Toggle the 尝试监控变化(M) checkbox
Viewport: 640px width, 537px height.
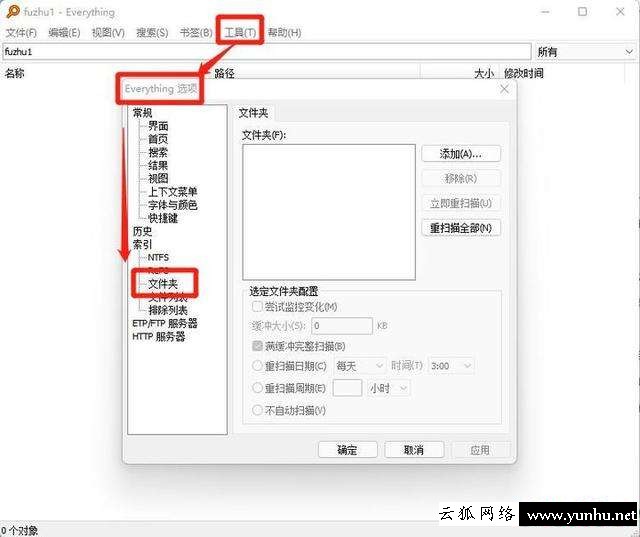257,306
